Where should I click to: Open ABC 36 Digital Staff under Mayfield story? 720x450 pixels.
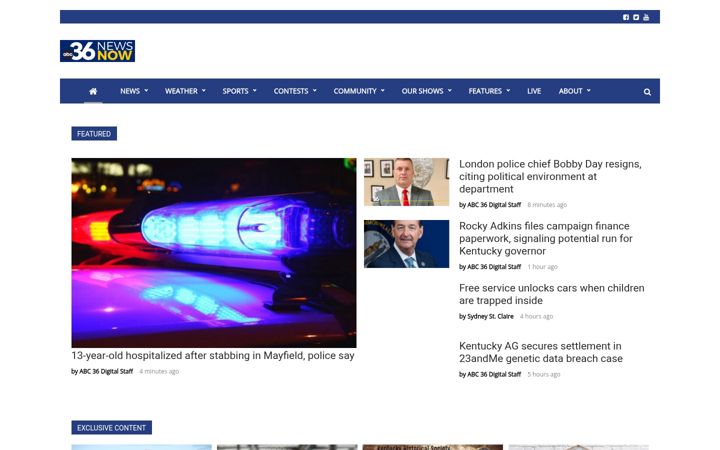tap(106, 371)
